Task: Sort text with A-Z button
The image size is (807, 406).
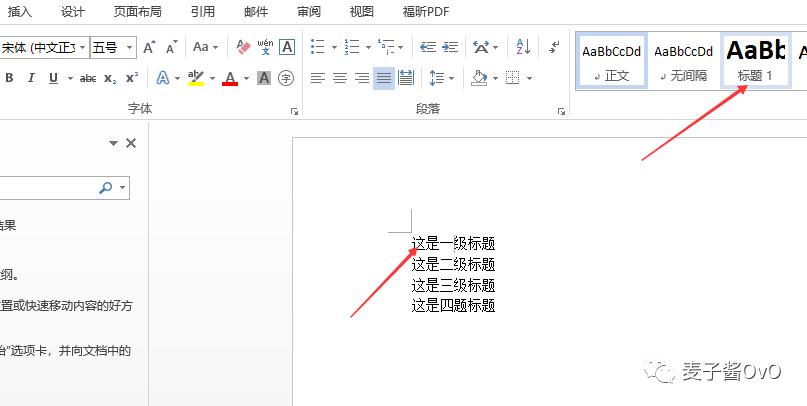Action: pos(523,47)
